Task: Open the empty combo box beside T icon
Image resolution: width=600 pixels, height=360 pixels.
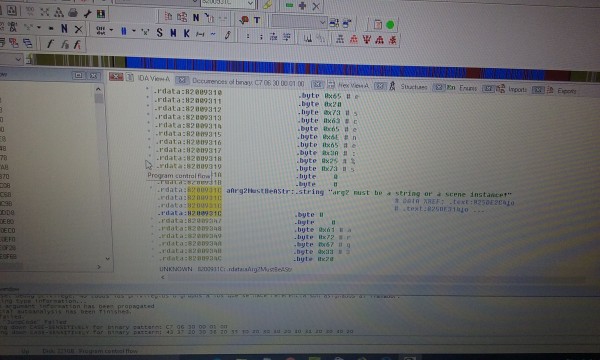Action: (x=299, y=22)
